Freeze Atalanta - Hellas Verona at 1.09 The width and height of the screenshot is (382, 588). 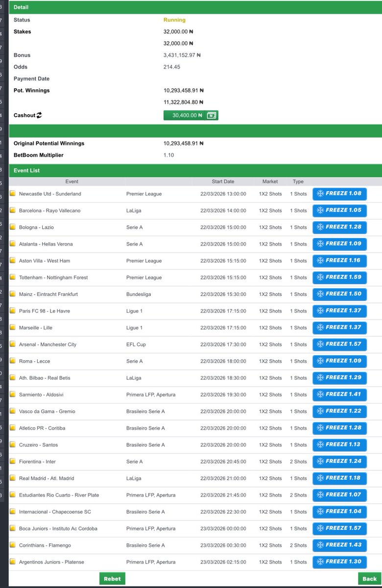coord(339,244)
